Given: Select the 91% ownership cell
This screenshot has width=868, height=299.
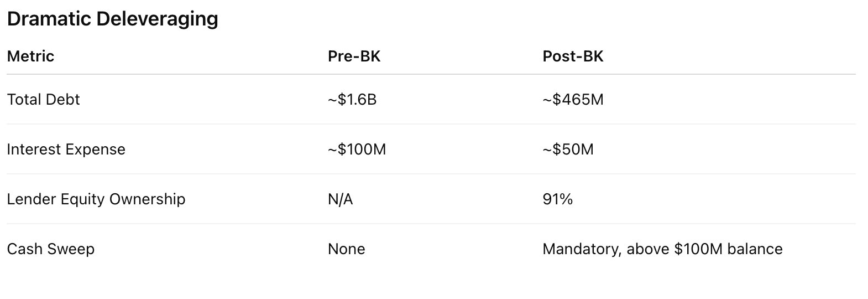Looking at the screenshot, I should click(x=557, y=199).
